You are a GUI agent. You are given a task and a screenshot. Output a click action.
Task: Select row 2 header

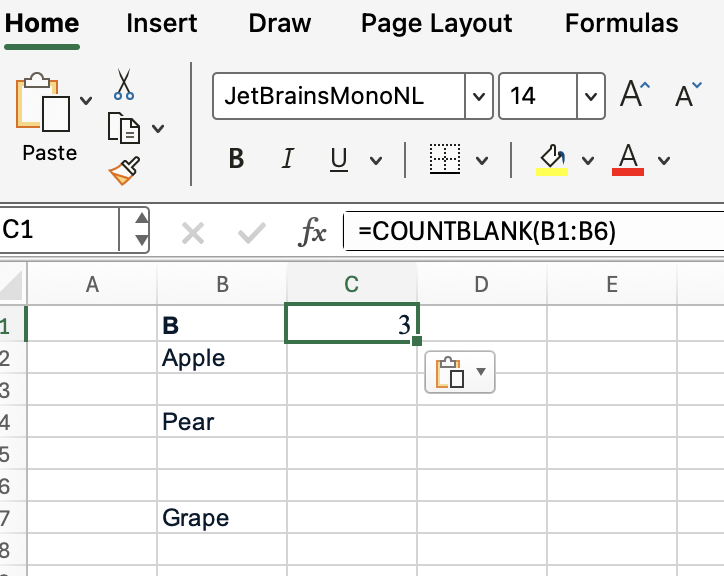[13, 358]
